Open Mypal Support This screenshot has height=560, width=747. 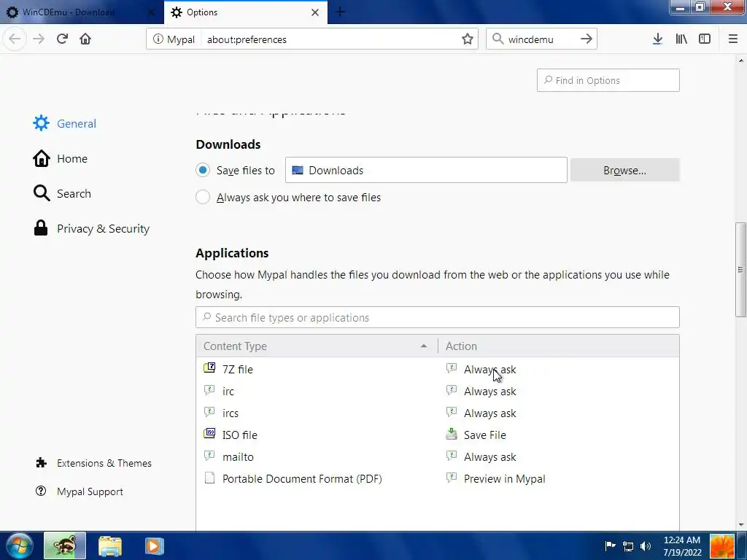pyautogui.click(x=80, y=491)
